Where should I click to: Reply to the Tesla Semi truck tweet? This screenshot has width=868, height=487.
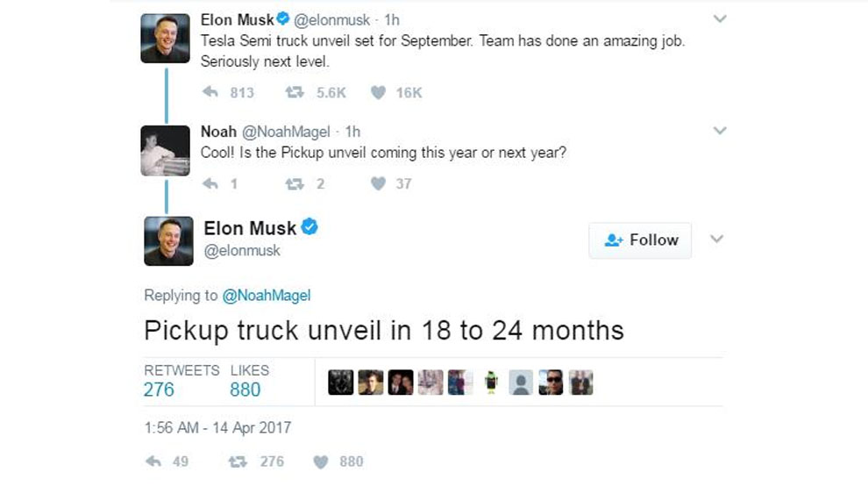(210, 92)
